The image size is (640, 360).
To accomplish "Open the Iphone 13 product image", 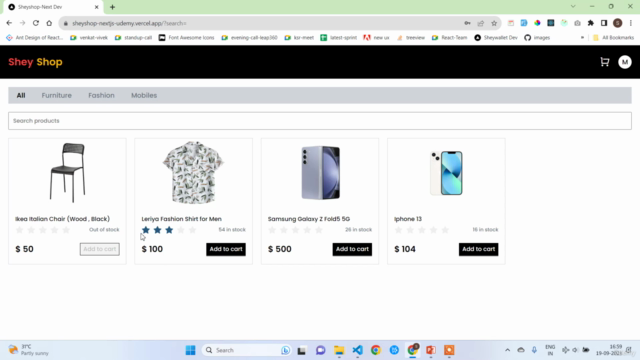I will [x=446, y=173].
